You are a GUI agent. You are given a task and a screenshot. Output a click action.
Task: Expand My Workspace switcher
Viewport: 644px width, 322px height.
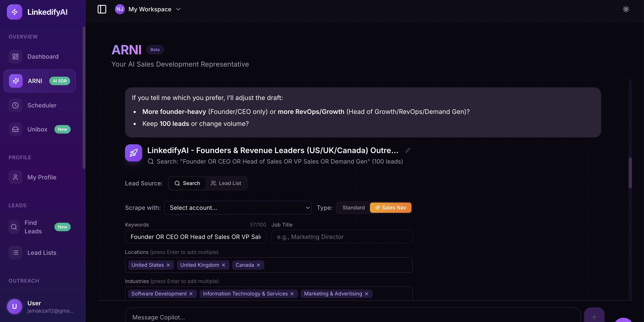150,9
